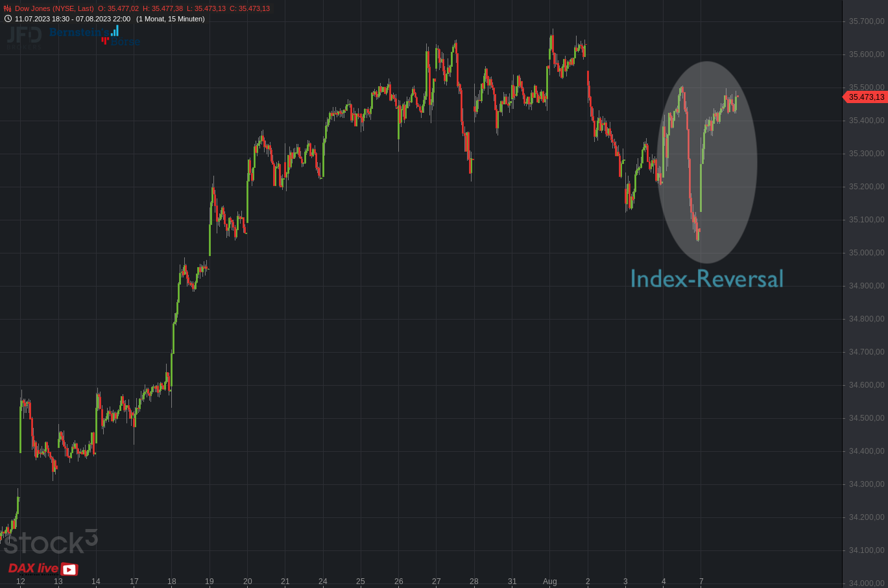
Task: Click the 35.000,00 price axis label
Action: pos(866,253)
